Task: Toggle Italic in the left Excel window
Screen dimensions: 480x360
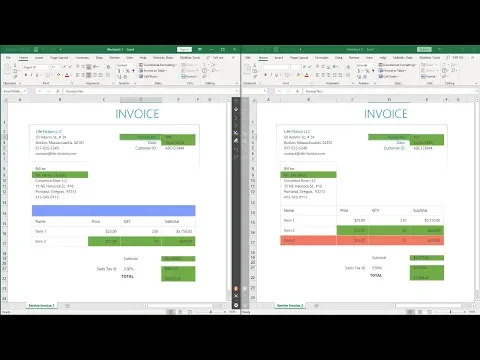Action: pyautogui.click(x=31, y=75)
